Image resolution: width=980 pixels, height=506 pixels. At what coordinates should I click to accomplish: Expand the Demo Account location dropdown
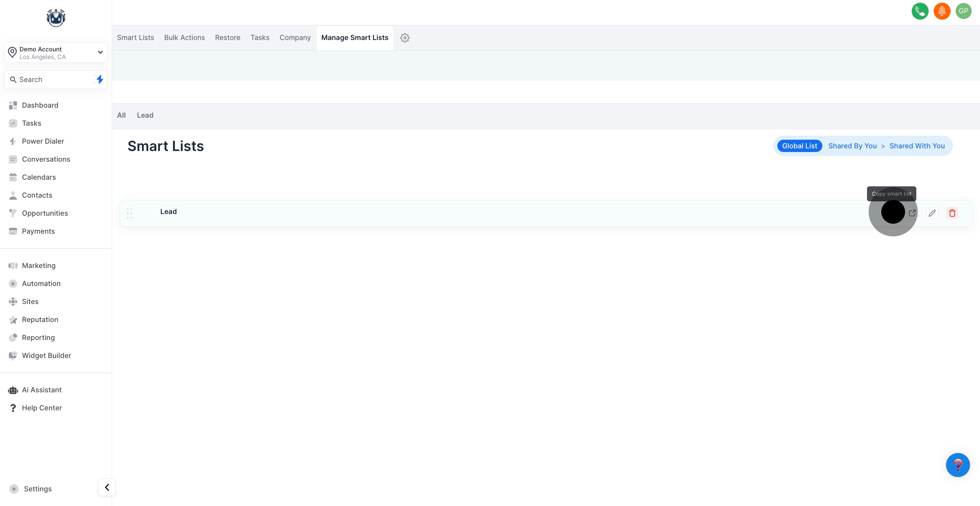click(100, 53)
